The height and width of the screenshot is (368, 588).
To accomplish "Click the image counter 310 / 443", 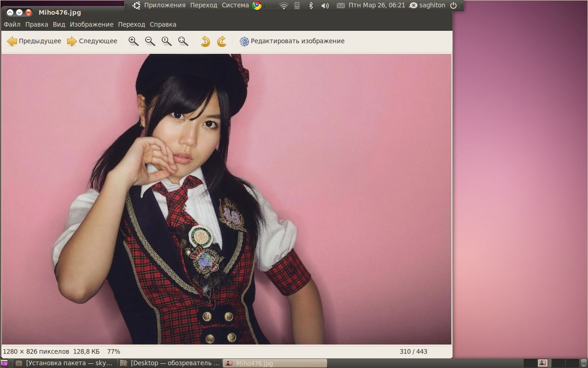I will click(413, 351).
